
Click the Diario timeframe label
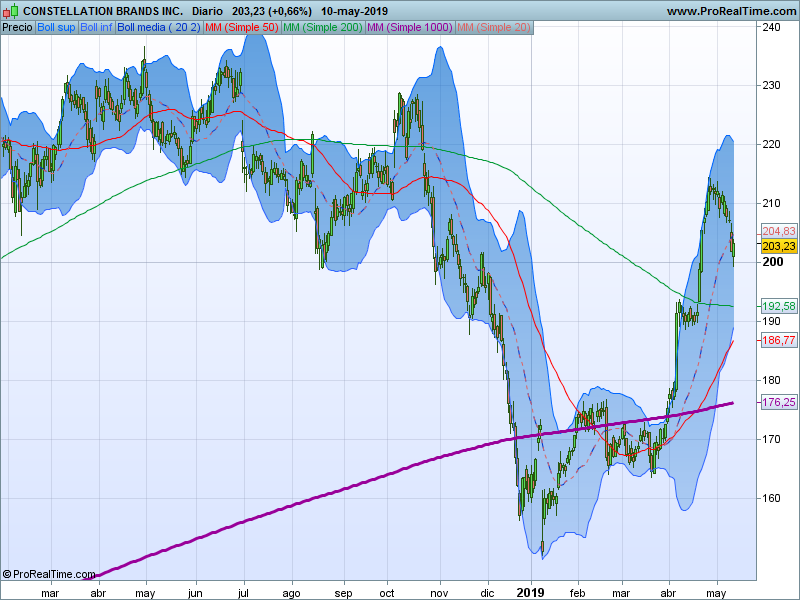pos(207,11)
